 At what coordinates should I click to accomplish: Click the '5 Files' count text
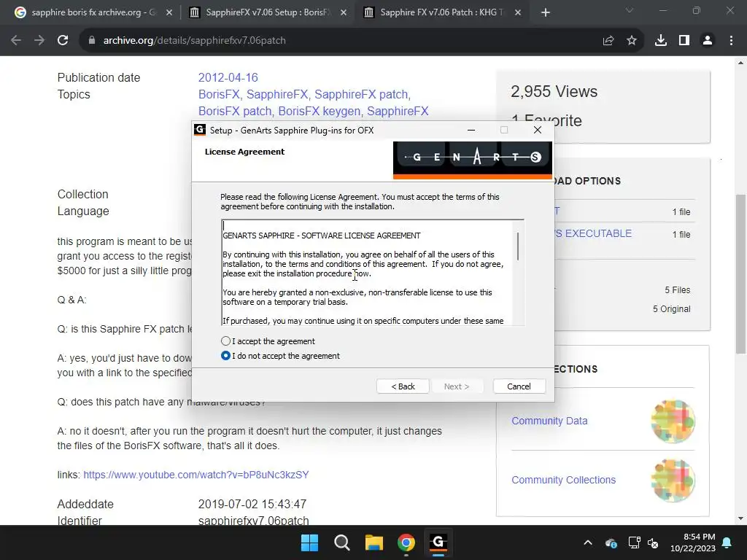pos(678,290)
